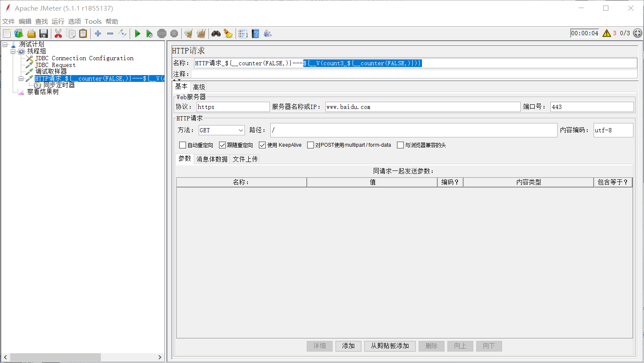
Task: Click the grey Shutdown X toolbar icon
Action: pos(174,34)
